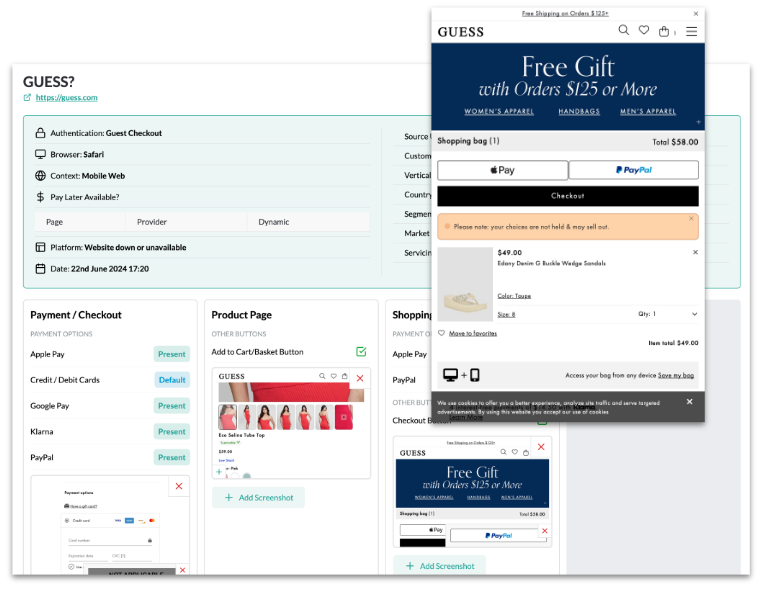Click the desktop plus phone device icon
The width and height of the screenshot is (767, 590).
[x=461, y=375]
